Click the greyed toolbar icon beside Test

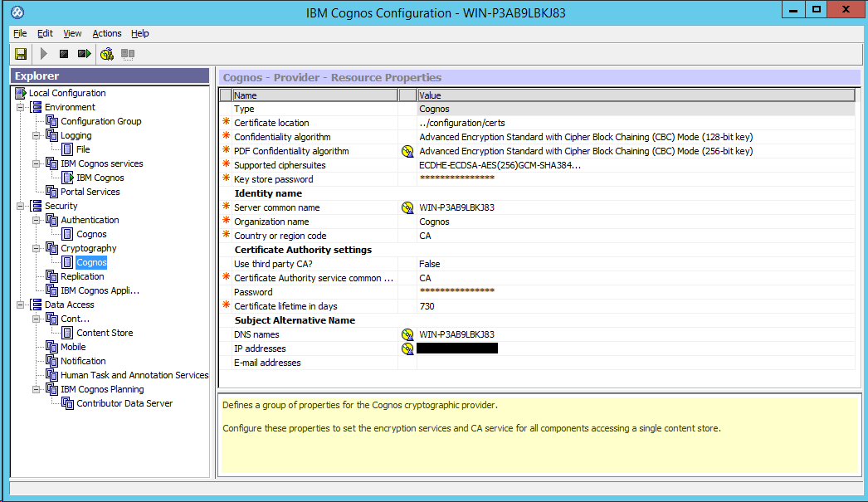pyautogui.click(x=128, y=54)
